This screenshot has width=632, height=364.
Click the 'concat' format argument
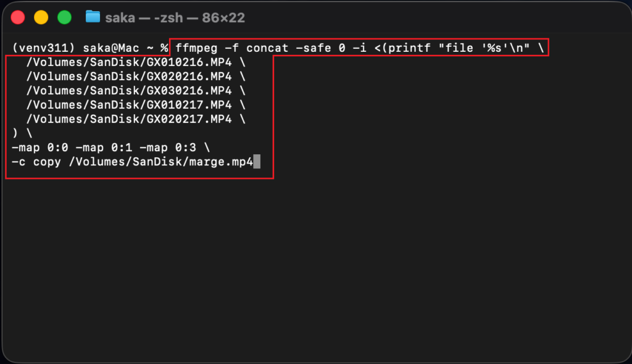coord(267,48)
